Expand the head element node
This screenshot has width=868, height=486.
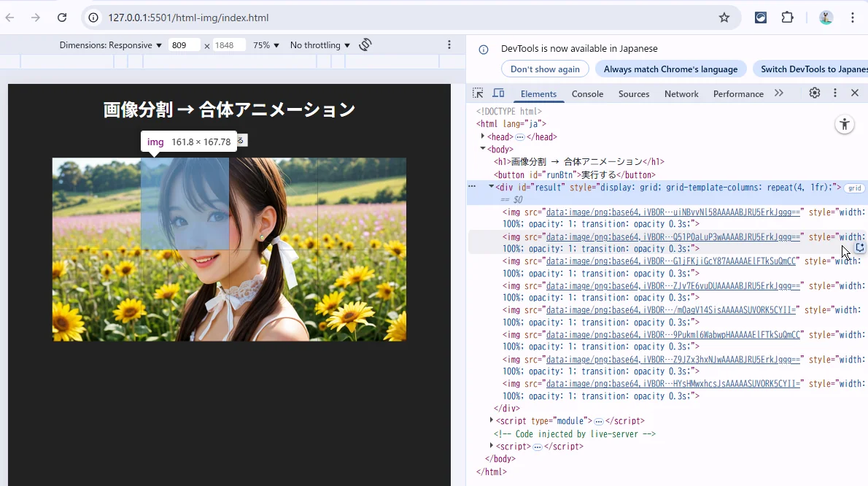483,136
